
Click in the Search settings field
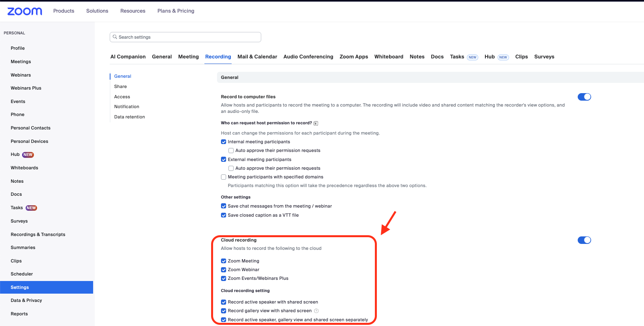pyautogui.click(x=185, y=37)
